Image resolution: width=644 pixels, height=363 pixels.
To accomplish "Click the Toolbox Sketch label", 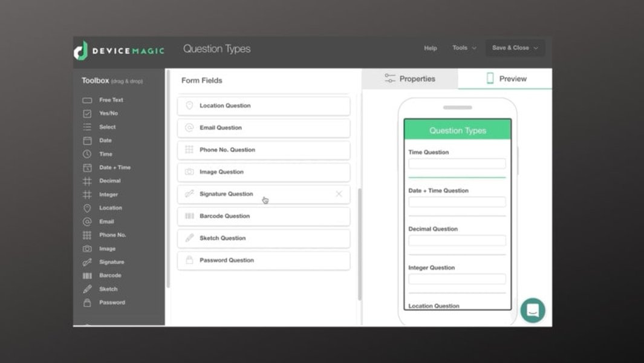I will pyautogui.click(x=108, y=289).
